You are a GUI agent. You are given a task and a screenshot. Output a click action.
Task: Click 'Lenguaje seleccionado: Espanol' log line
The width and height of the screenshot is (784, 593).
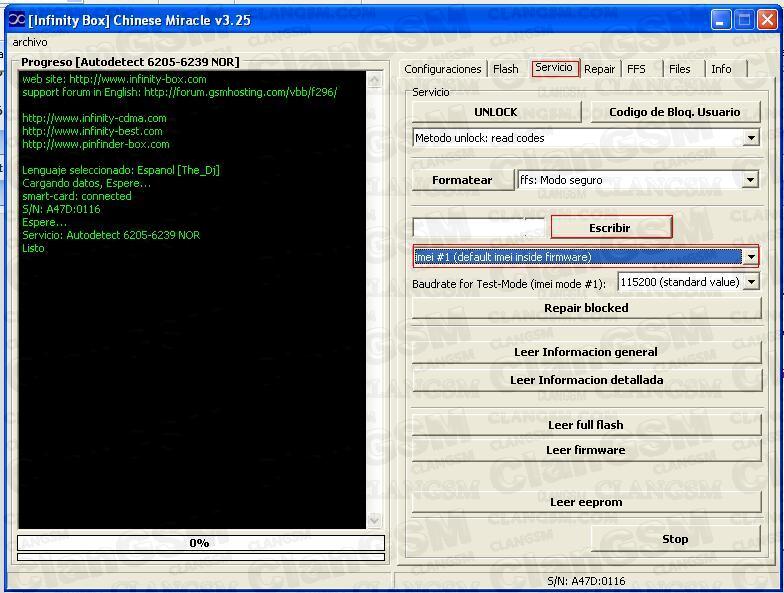tap(120, 170)
